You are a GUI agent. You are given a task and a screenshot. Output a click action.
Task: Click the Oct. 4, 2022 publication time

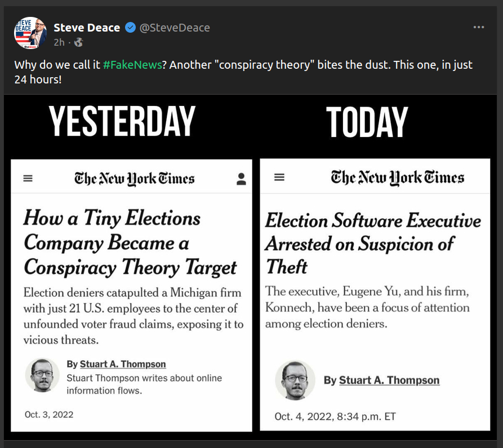tap(335, 416)
